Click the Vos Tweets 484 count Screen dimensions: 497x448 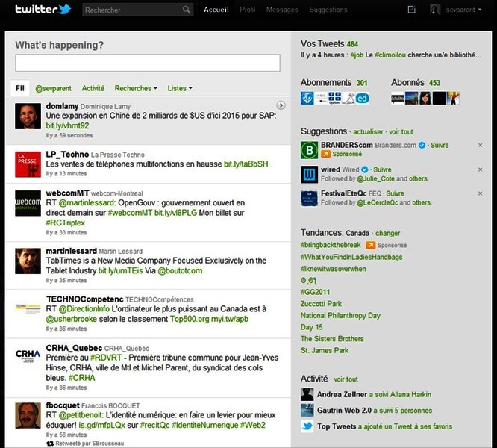point(352,44)
